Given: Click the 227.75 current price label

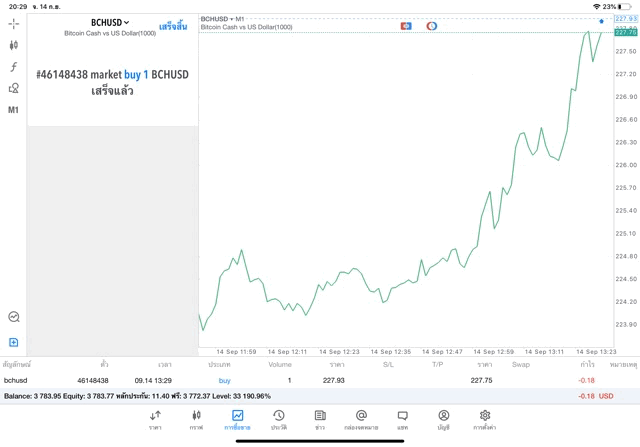Looking at the screenshot, I should [626, 32].
